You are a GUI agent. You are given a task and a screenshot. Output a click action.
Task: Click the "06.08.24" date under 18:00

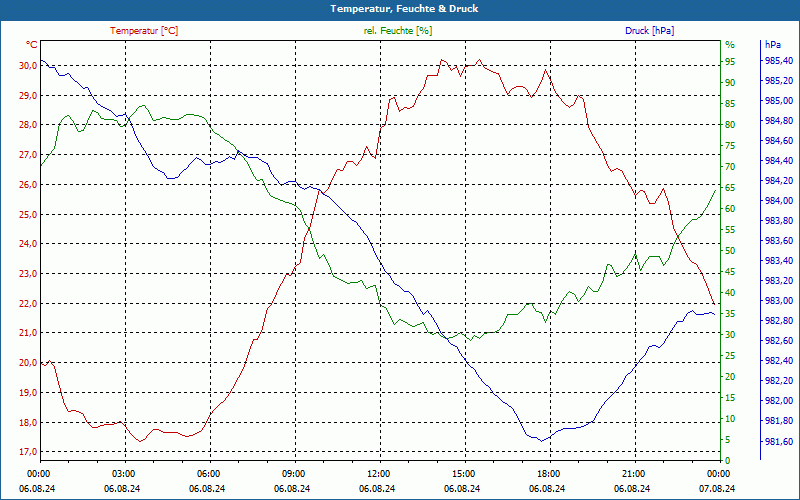547,489
